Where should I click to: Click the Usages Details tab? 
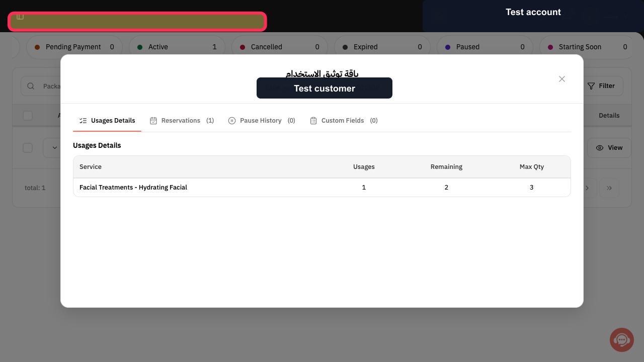click(x=107, y=121)
